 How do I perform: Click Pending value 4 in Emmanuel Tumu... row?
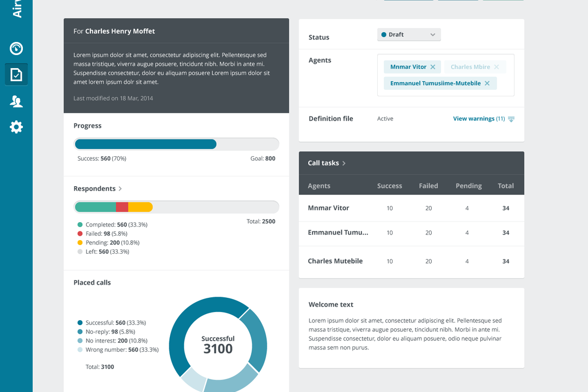pos(467,233)
